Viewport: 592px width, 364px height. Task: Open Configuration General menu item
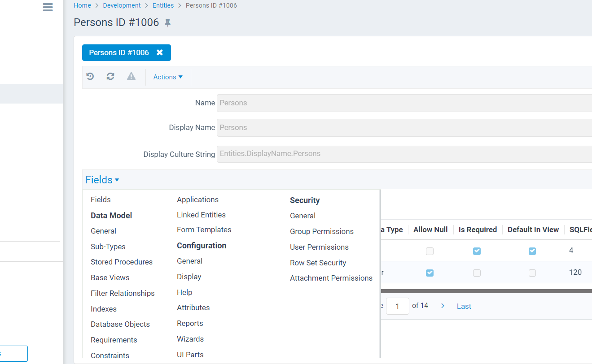[189, 261]
